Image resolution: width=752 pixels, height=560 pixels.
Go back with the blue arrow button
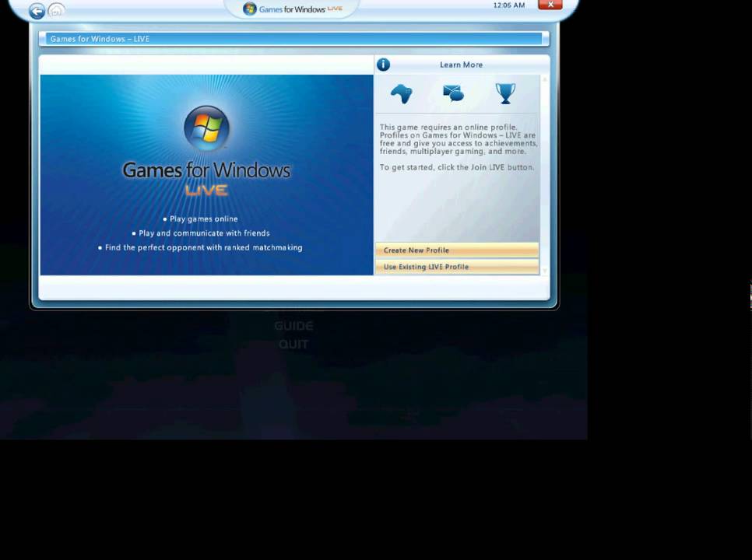pyautogui.click(x=37, y=11)
